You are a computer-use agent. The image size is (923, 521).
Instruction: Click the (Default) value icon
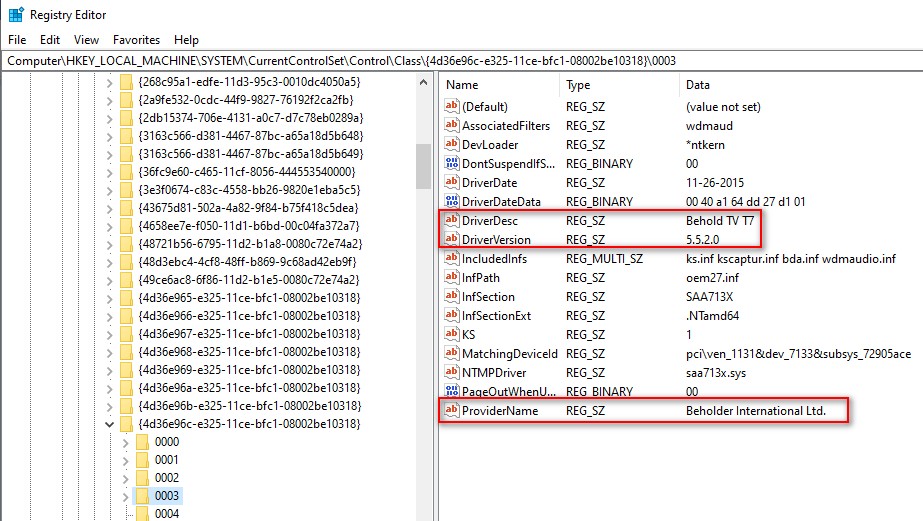451,107
